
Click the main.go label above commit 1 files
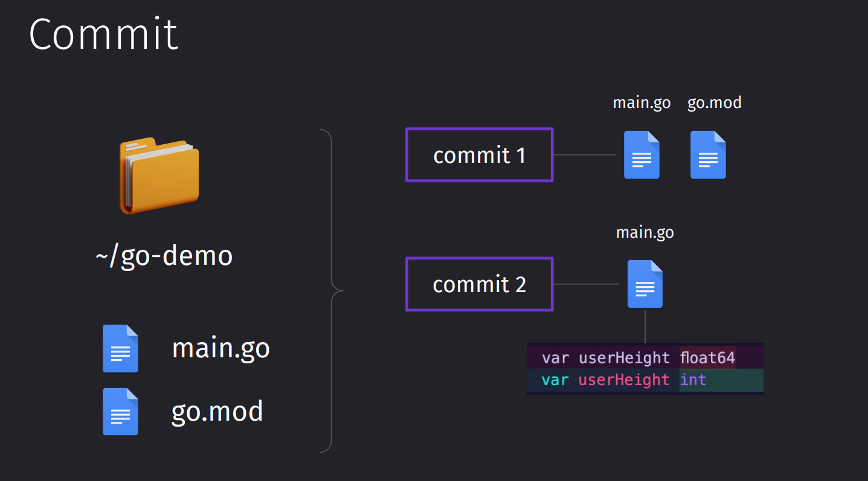(x=641, y=103)
